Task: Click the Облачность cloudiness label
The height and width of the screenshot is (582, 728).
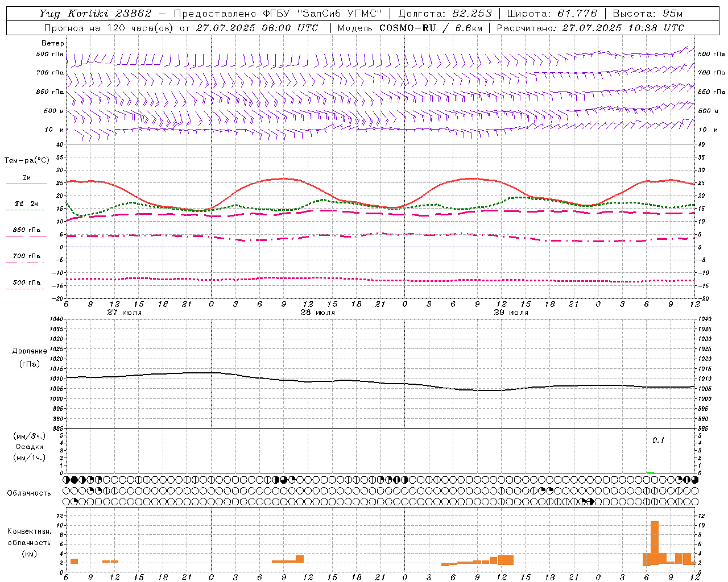Action: coord(29,493)
